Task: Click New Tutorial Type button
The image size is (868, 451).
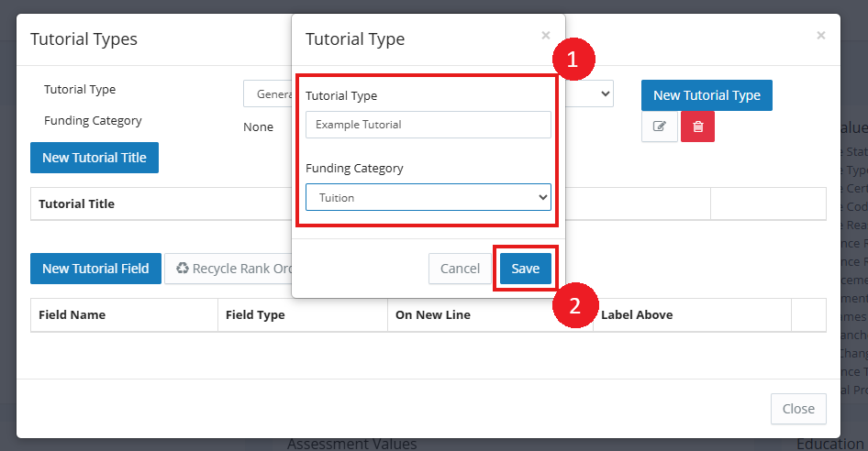Action: tap(707, 95)
